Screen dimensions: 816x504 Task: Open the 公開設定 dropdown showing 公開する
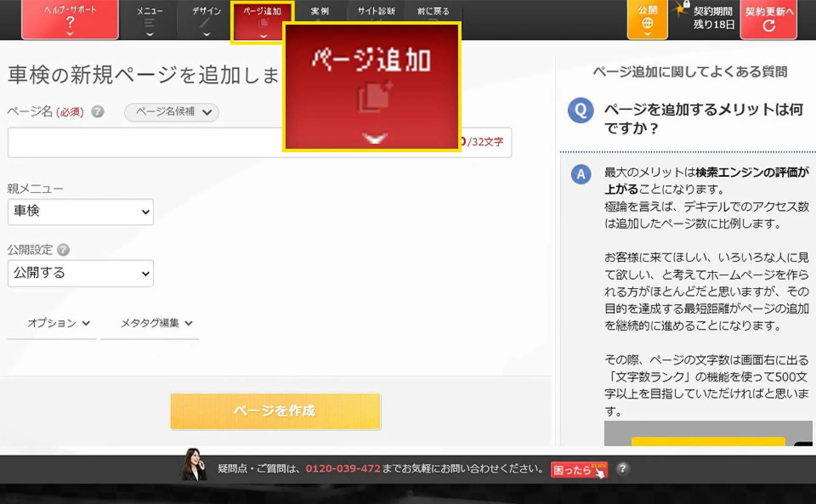pos(81,273)
